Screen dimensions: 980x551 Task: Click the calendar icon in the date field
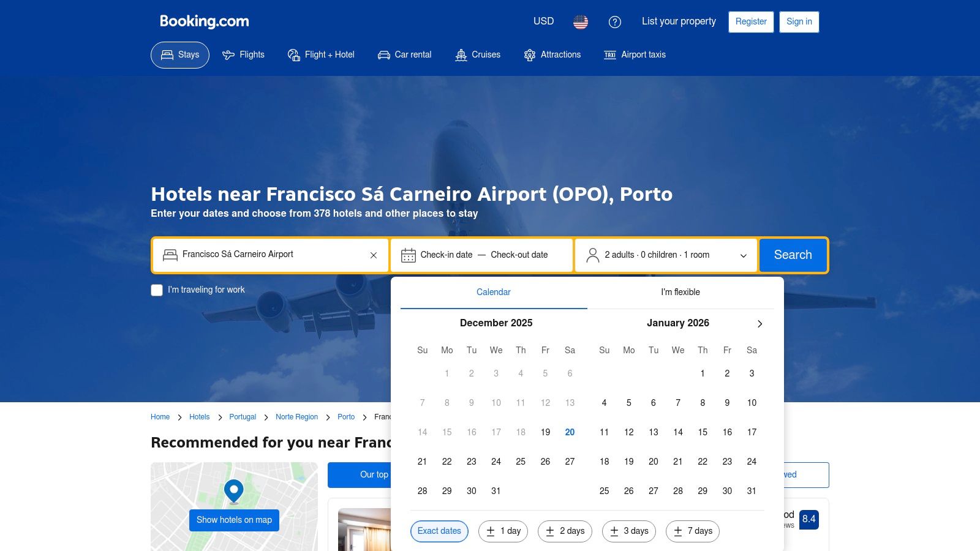(409, 255)
